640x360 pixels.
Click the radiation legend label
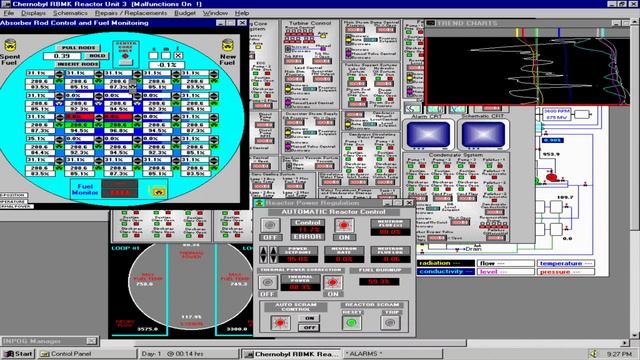point(447,263)
